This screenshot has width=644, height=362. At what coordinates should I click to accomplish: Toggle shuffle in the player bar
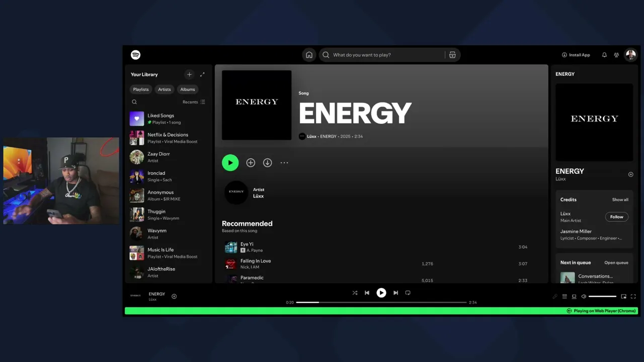coord(355,293)
